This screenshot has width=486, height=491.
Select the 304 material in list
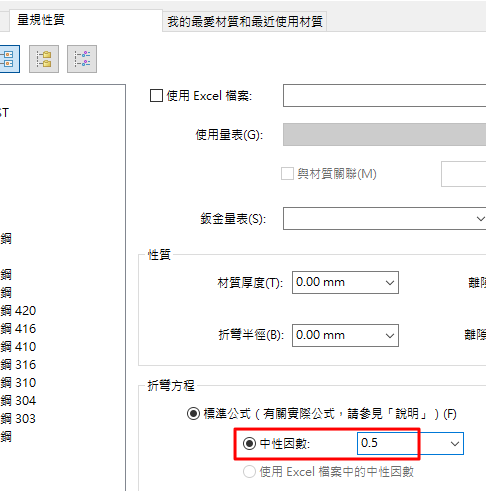pos(18,401)
